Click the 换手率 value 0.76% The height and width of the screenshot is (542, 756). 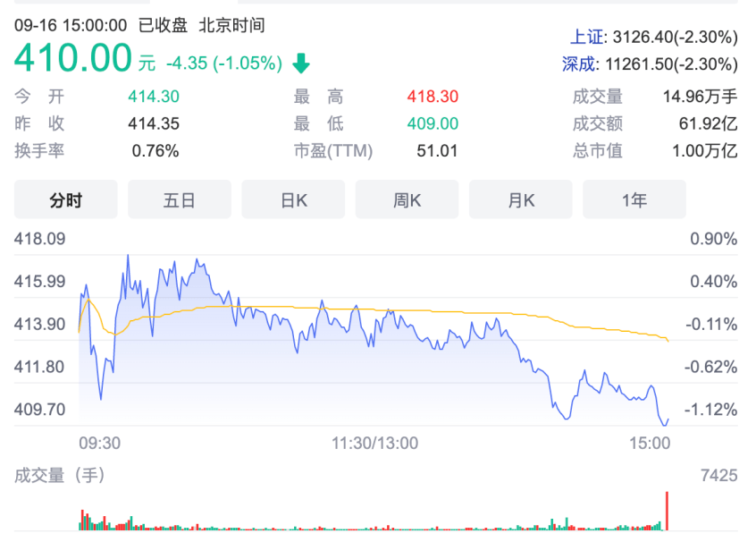pos(155,151)
